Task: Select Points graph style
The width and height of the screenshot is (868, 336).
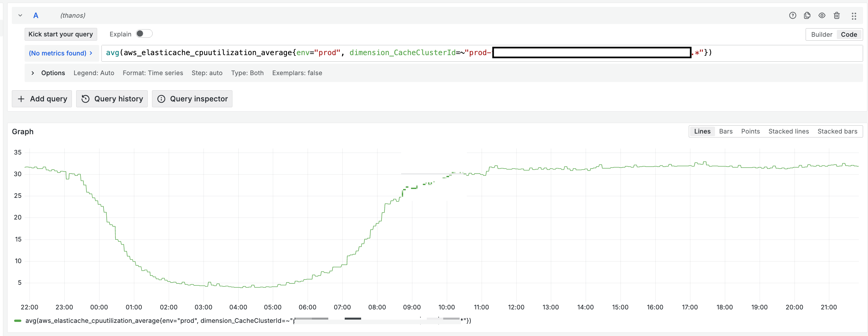Action: (x=750, y=131)
